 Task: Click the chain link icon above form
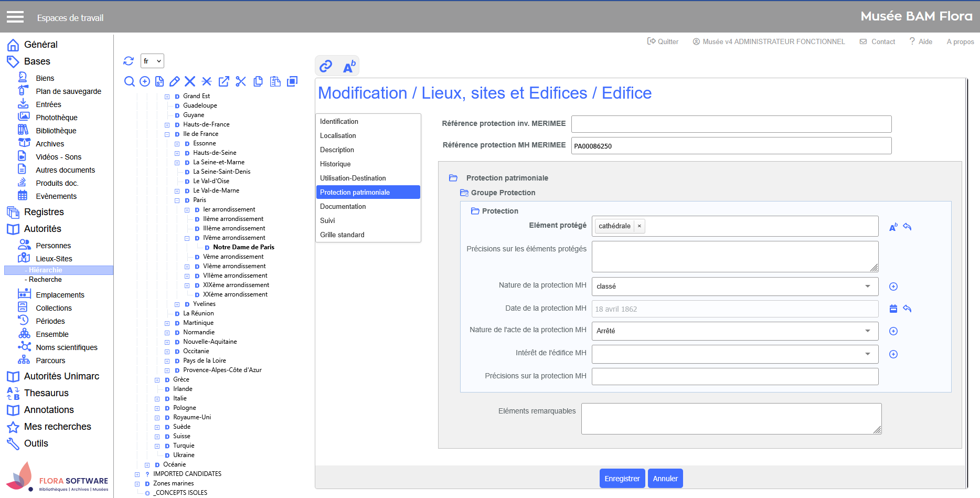pos(326,66)
